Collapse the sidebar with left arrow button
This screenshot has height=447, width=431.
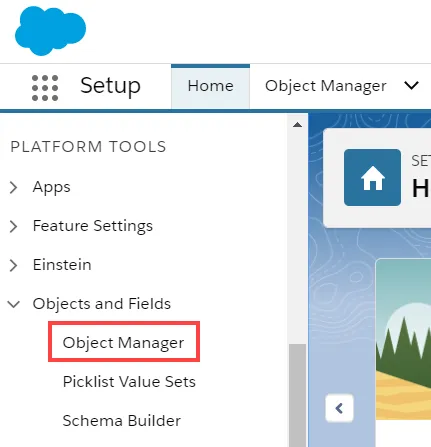coord(339,408)
